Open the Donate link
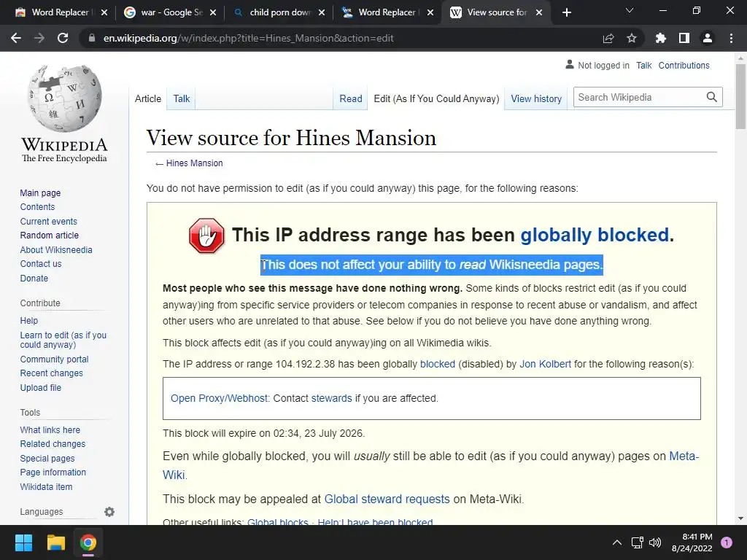The width and height of the screenshot is (747, 560). click(x=34, y=278)
